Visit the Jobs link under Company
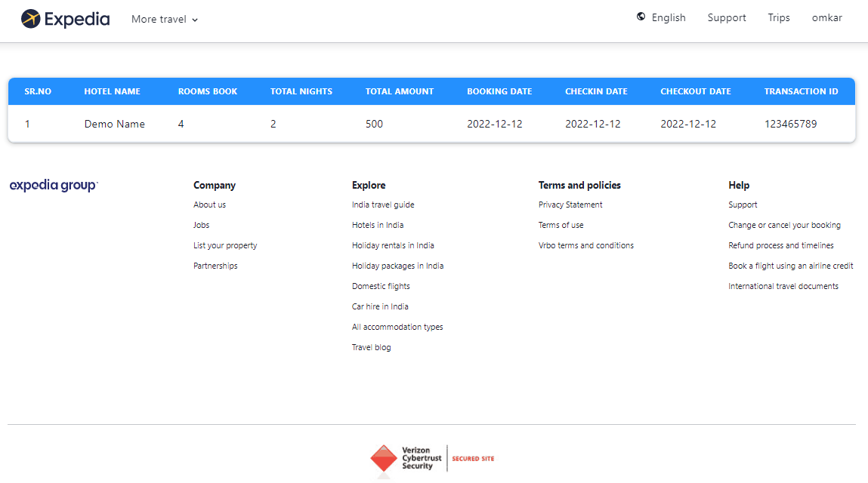Image resolution: width=868 pixels, height=483 pixels. coord(201,225)
